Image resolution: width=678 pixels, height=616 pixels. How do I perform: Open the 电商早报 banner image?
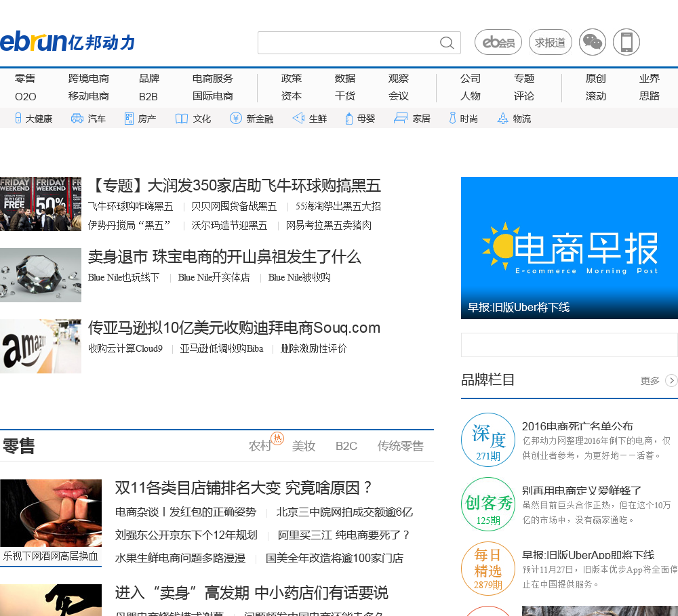(570, 247)
